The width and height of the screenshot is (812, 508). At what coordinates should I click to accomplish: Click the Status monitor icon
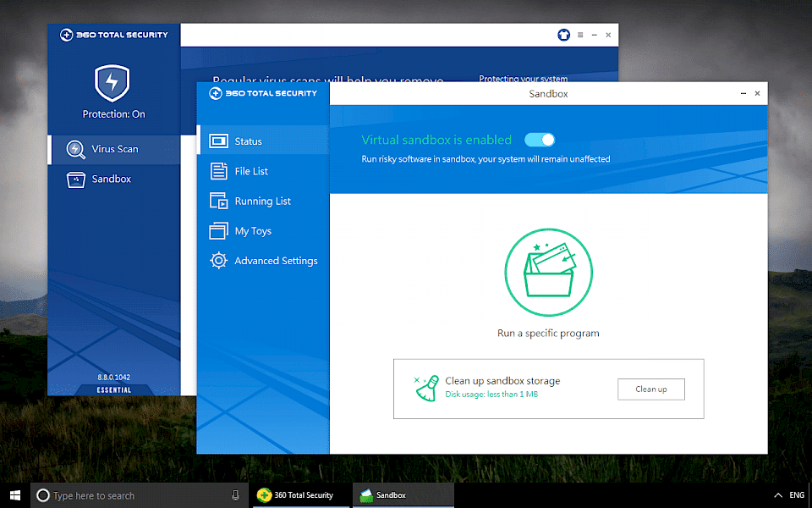coord(218,141)
